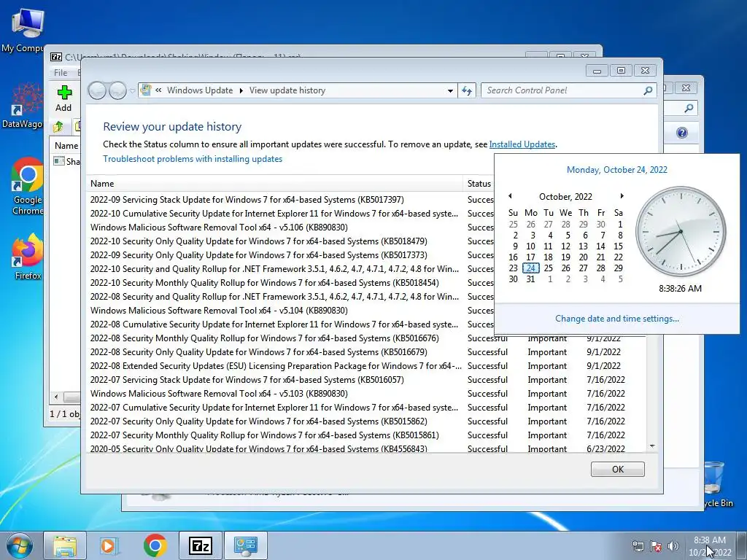747x560 pixels.
Task: Select the My Computer desktop icon
Action: click(23, 31)
